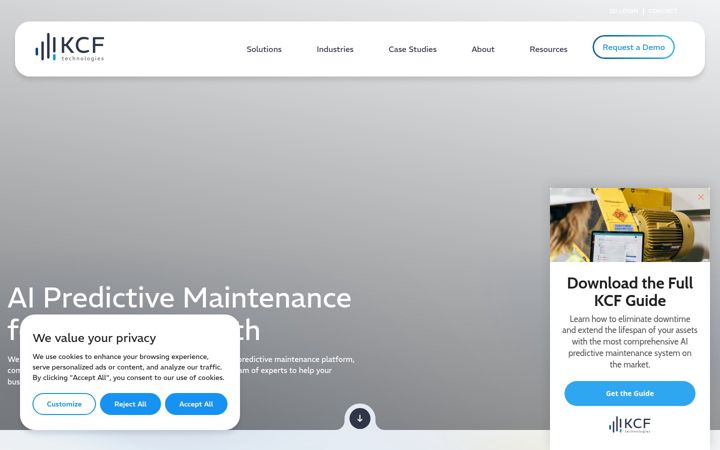Open the Industries menu
720x450 pixels.
coord(335,49)
